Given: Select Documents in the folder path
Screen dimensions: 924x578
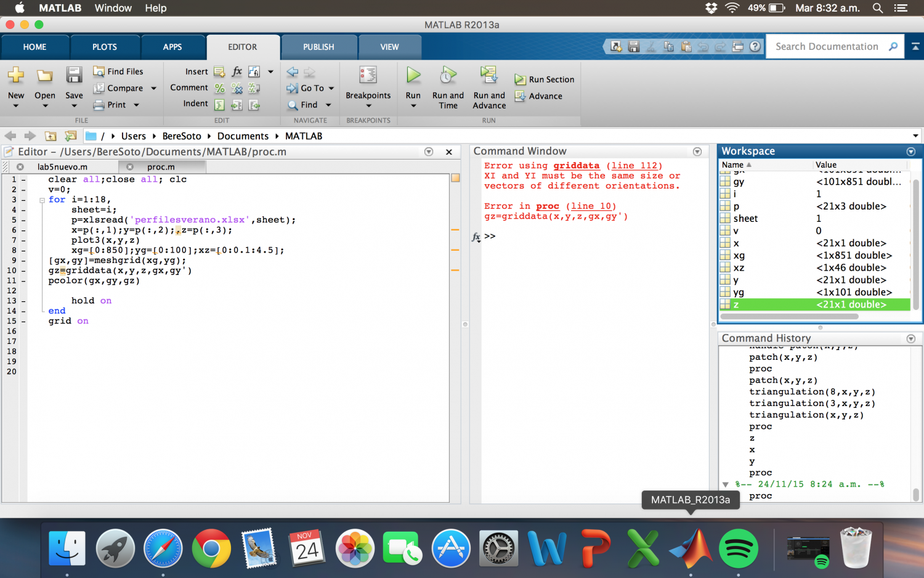Looking at the screenshot, I should (x=243, y=136).
